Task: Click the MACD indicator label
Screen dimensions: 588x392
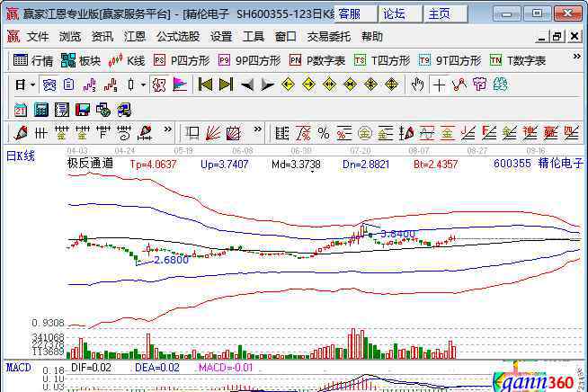Action: [x=19, y=368]
